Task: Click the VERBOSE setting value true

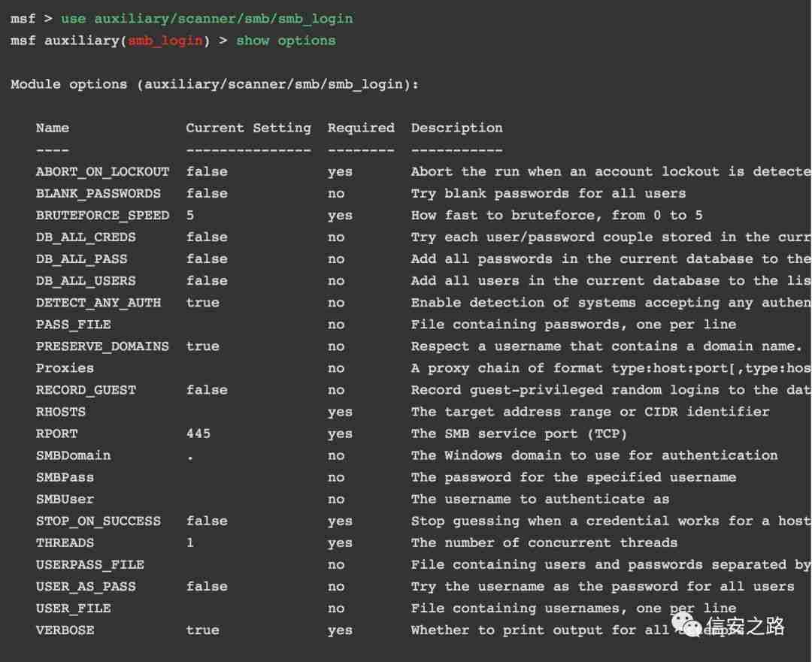Action: (203, 630)
